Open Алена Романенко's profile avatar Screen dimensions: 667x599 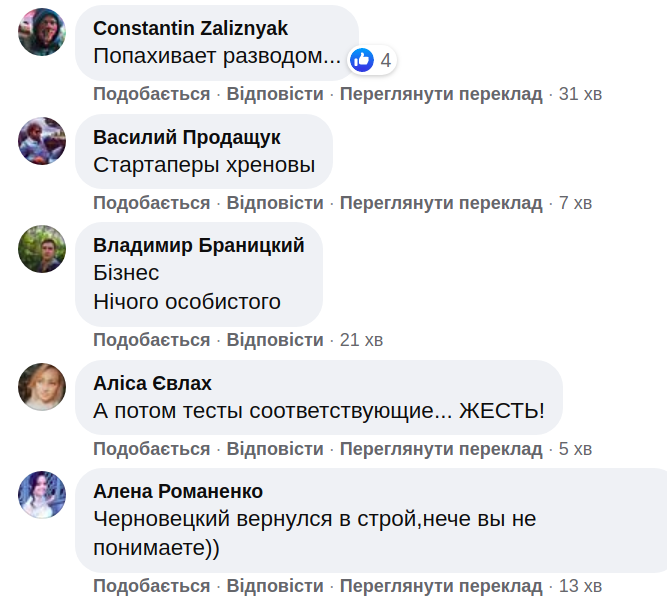(42, 494)
